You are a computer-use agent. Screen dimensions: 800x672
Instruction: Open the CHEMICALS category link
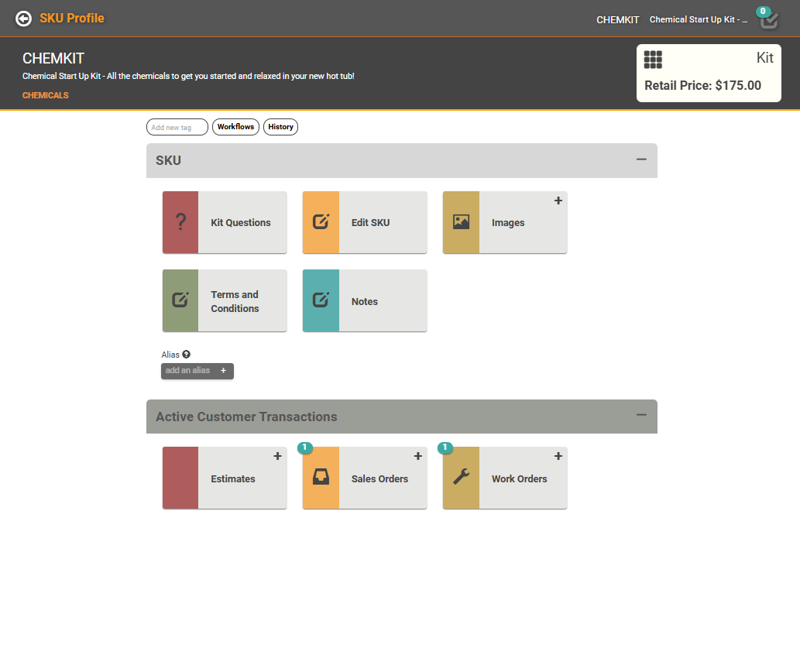[x=46, y=96]
